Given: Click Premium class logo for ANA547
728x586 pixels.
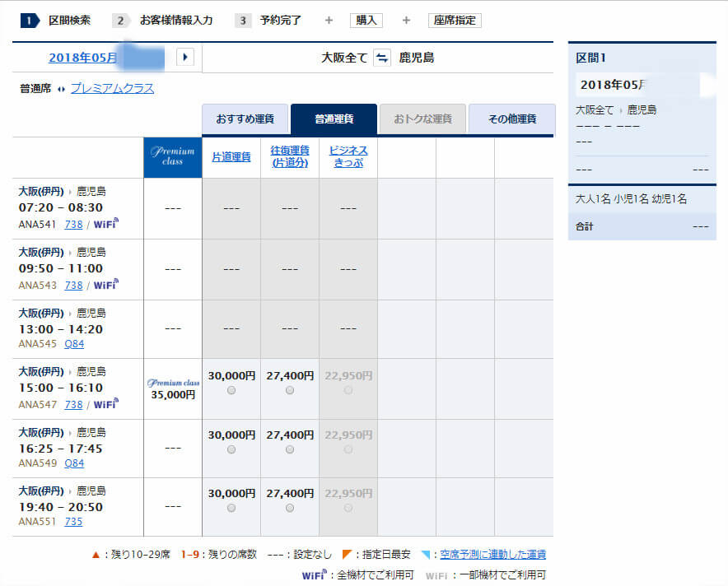Looking at the screenshot, I should (173, 383).
